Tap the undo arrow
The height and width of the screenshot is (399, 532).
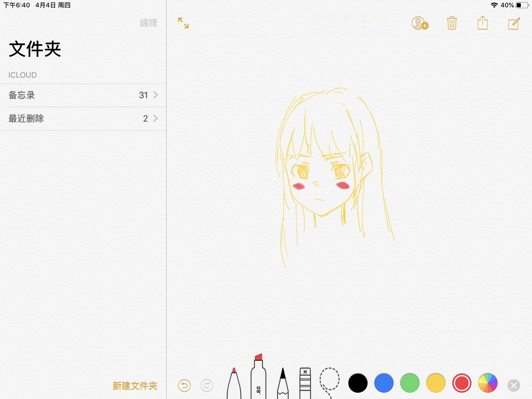coord(184,386)
